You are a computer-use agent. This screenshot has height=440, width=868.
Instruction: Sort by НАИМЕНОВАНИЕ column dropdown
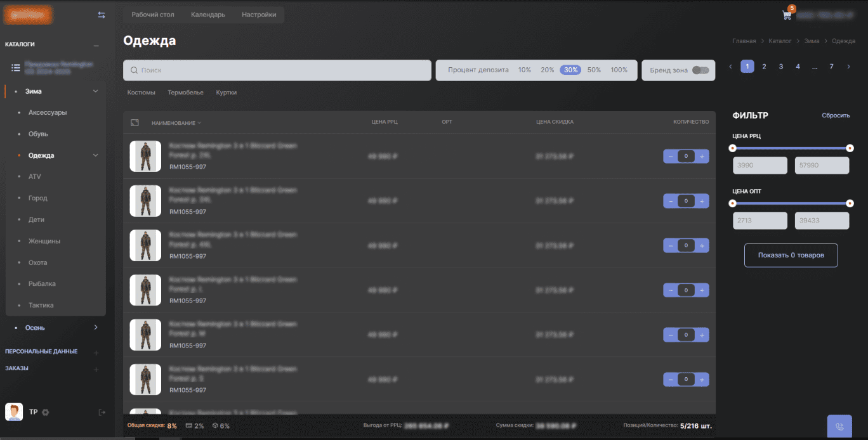[x=176, y=123]
